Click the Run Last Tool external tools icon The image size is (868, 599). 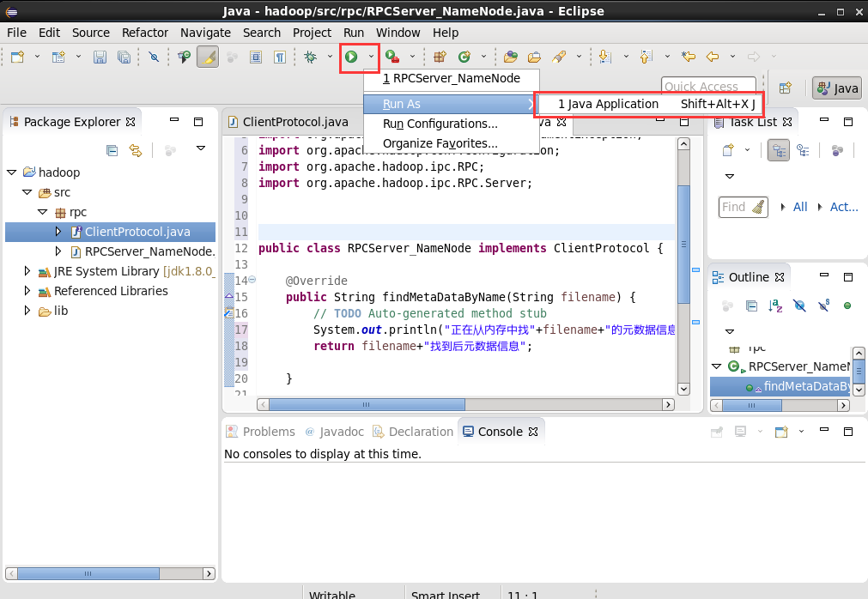coord(392,57)
